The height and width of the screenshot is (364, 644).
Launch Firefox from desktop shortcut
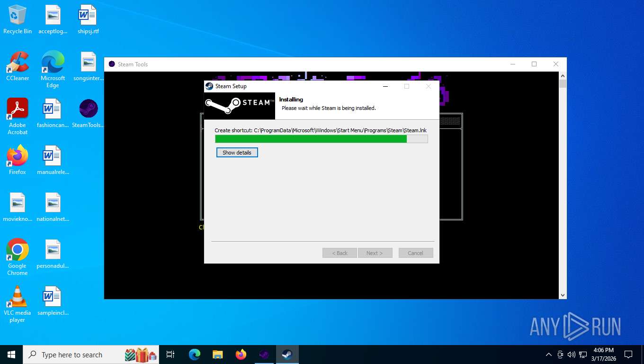18,160
